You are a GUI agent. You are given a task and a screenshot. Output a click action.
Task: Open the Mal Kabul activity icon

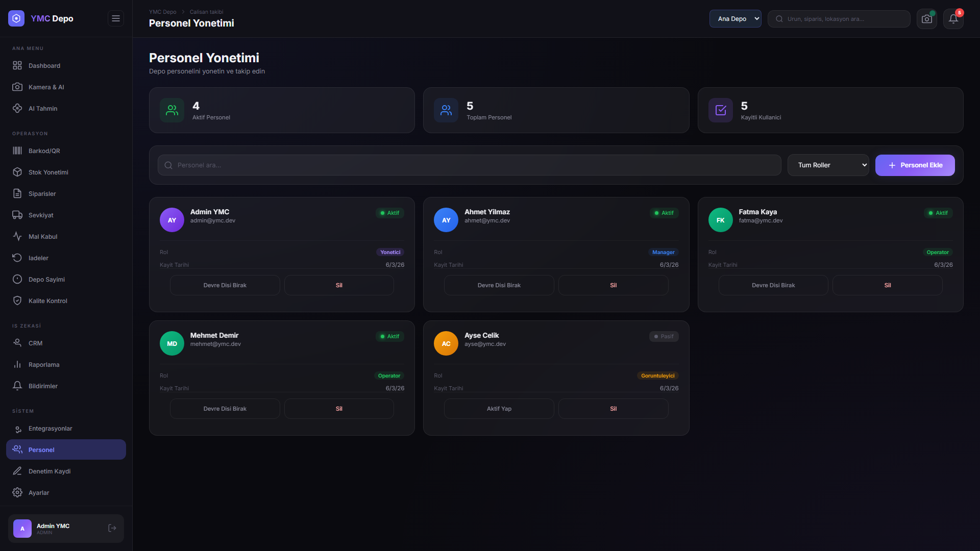[17, 237]
